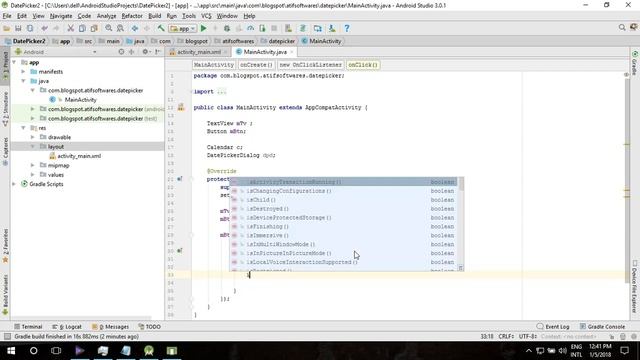Viewport: 640px width, 360px height.
Task: Open the Terminal tool window
Action: (28, 327)
